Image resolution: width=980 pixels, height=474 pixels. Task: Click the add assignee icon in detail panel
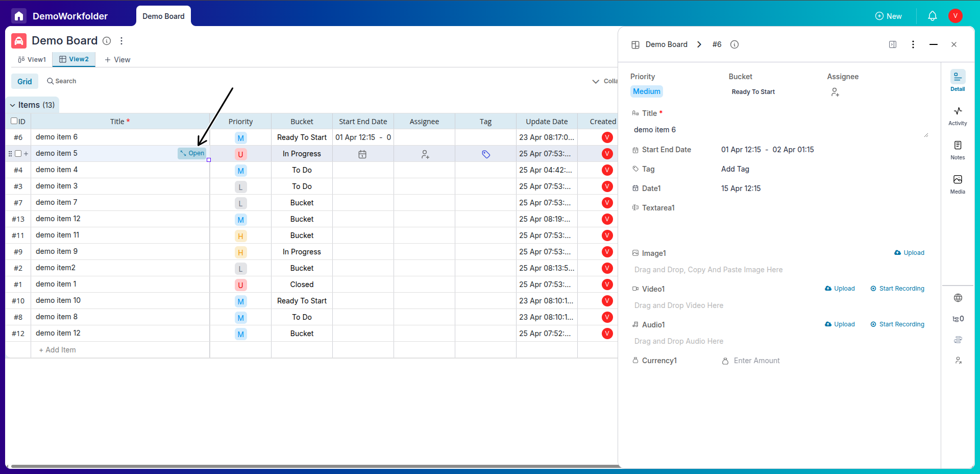click(835, 92)
